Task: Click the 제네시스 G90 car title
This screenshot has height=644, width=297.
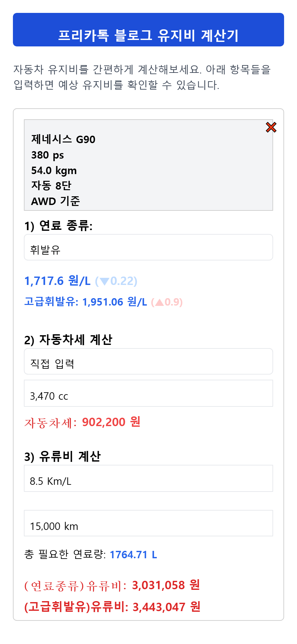Action: coord(63,139)
